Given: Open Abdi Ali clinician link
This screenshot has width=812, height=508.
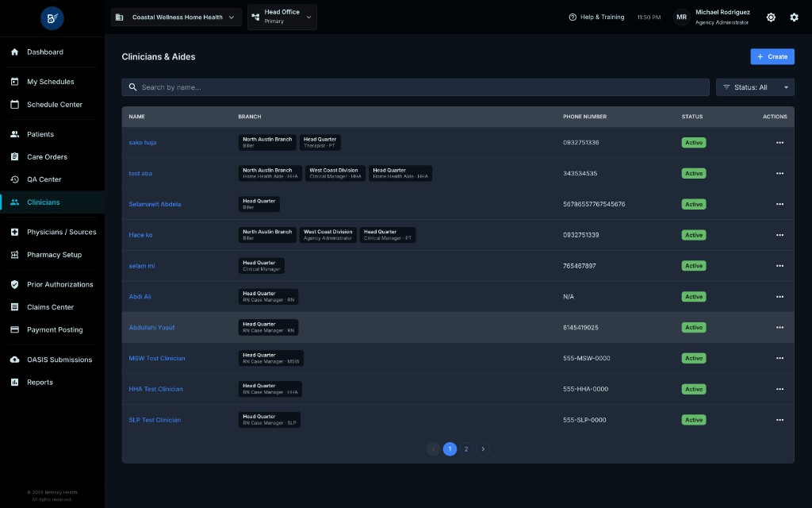Looking at the screenshot, I should click(140, 297).
